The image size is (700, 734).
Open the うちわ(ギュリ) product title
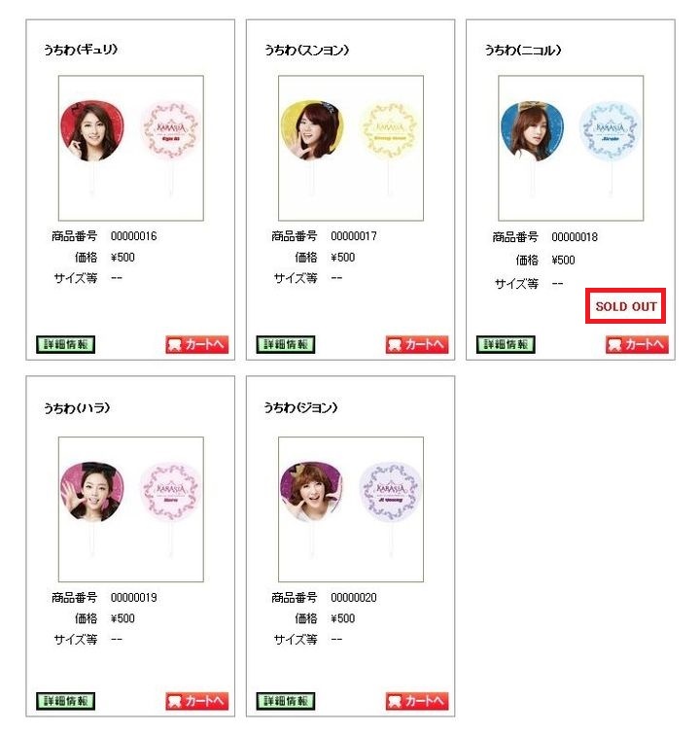click(81, 50)
